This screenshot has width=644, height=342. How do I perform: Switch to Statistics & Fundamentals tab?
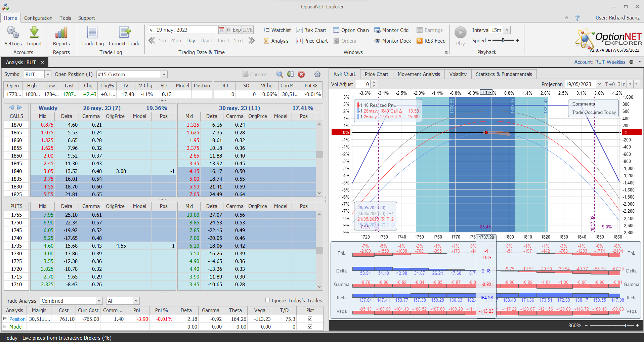coord(504,74)
